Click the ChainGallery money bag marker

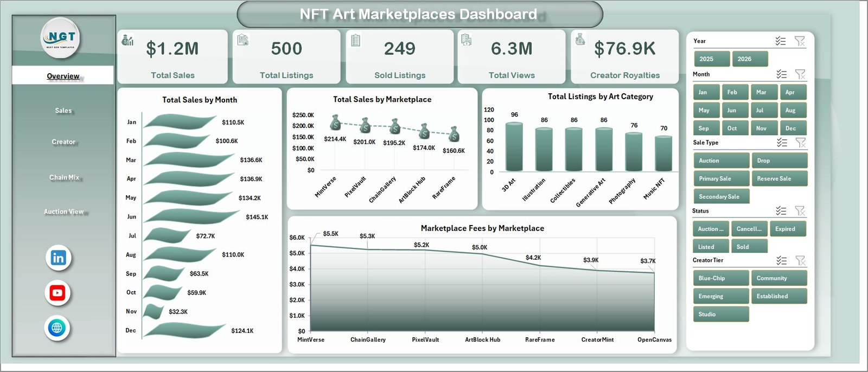(x=395, y=126)
